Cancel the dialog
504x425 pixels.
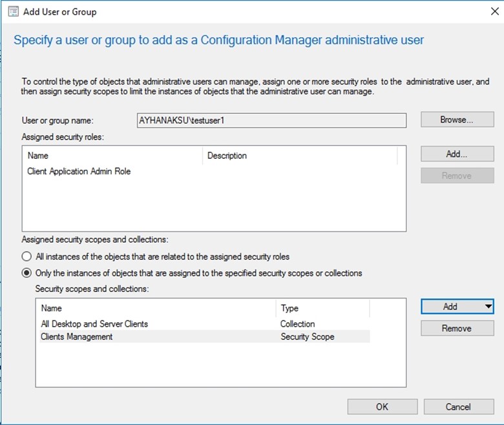click(459, 407)
